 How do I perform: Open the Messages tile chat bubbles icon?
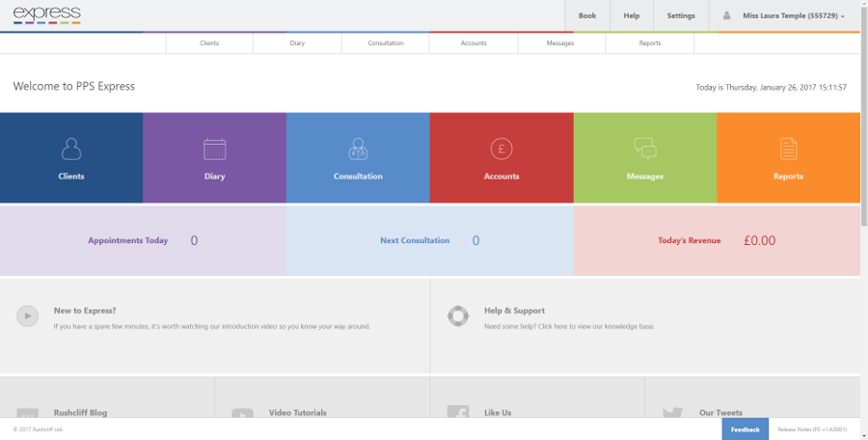pyautogui.click(x=645, y=149)
